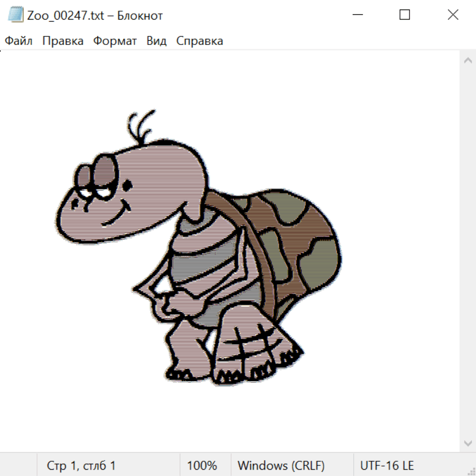Click the window resize grip corner
476x476 pixels.
click(471, 471)
